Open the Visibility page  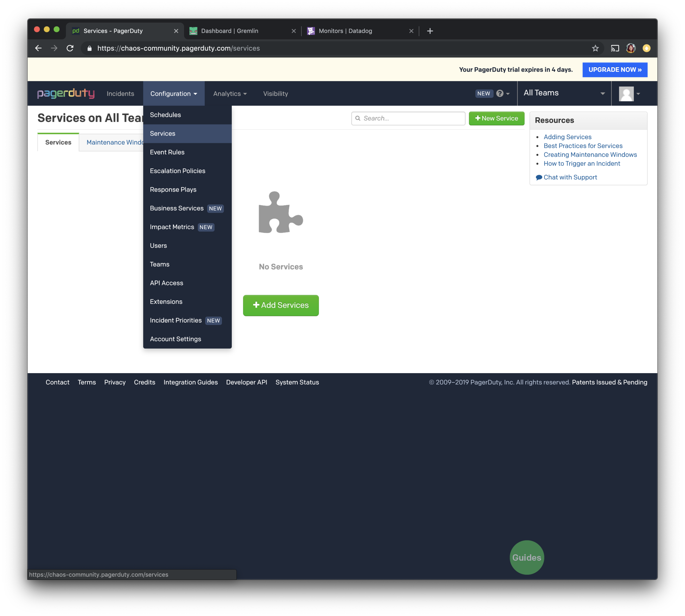[x=275, y=94]
